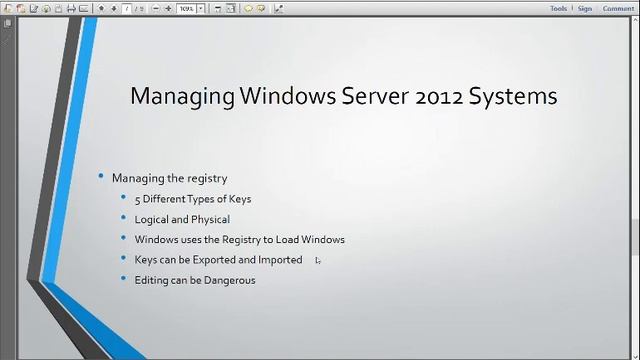
Task: Click the zoom out minus button
Action: [x=156, y=8]
